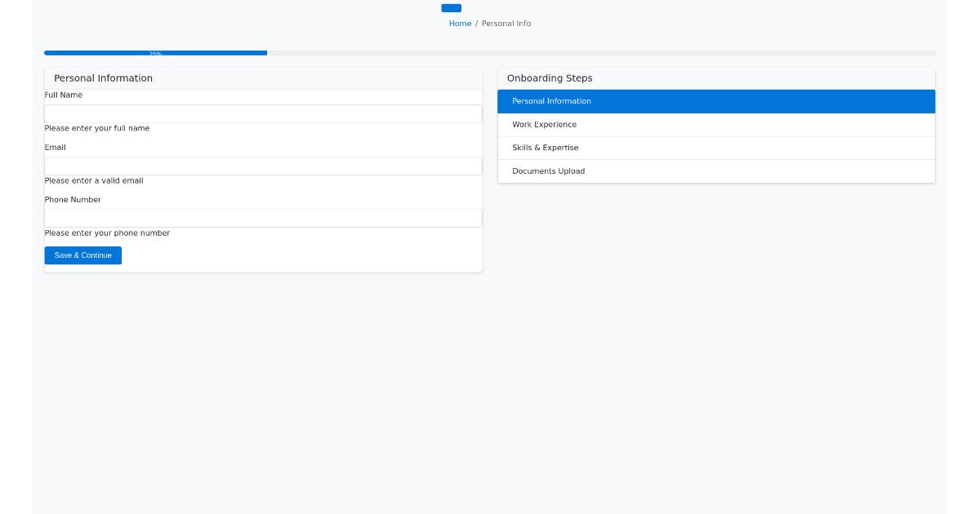Click inside the Full Name input field
The width and height of the screenshot is (980, 514).
click(263, 113)
